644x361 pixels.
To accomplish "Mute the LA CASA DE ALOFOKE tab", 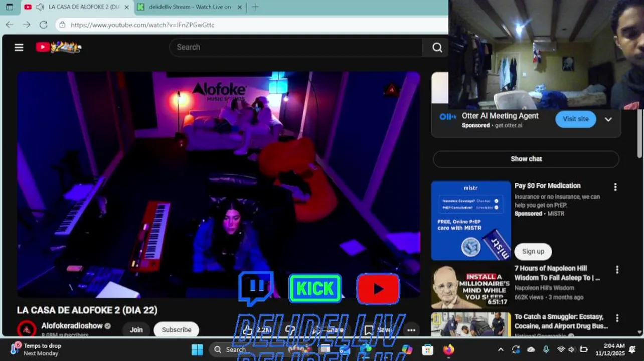I will pyautogui.click(x=40, y=7).
